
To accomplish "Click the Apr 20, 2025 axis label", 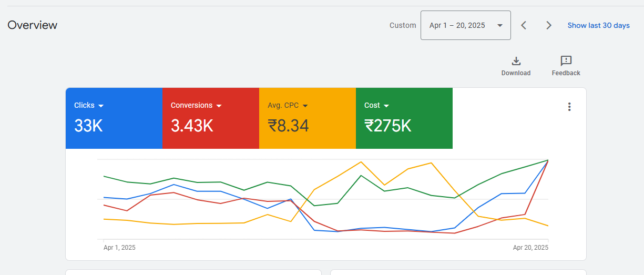I will pyautogui.click(x=530, y=247).
